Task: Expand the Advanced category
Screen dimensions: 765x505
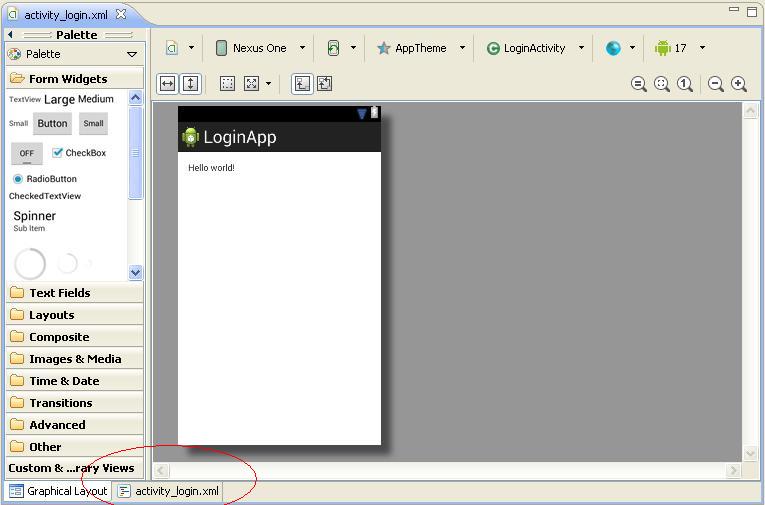Action: click(75, 424)
